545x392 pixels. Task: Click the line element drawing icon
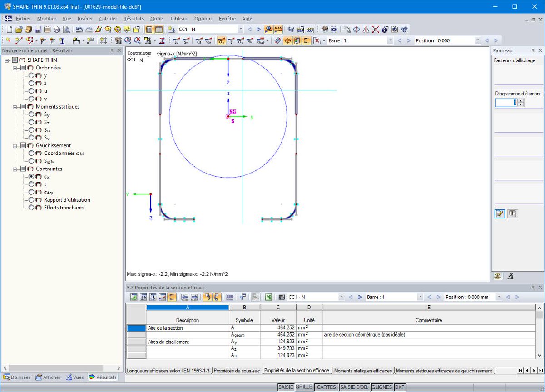pos(19,40)
